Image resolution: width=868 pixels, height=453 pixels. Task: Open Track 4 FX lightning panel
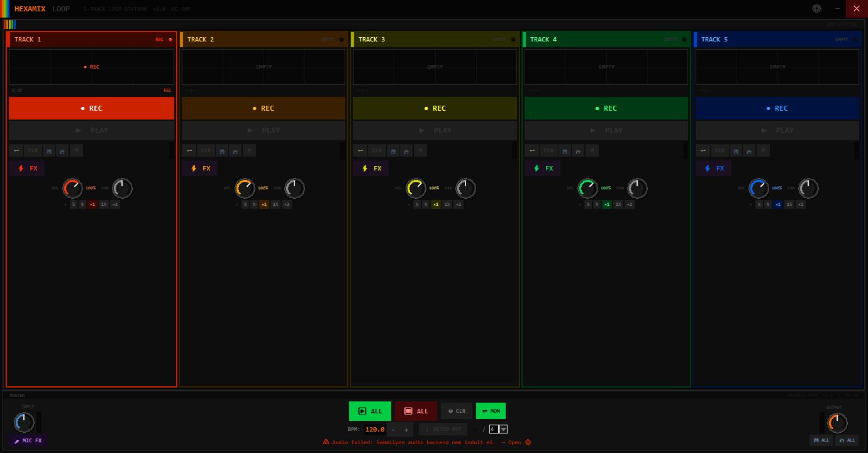[x=543, y=169]
